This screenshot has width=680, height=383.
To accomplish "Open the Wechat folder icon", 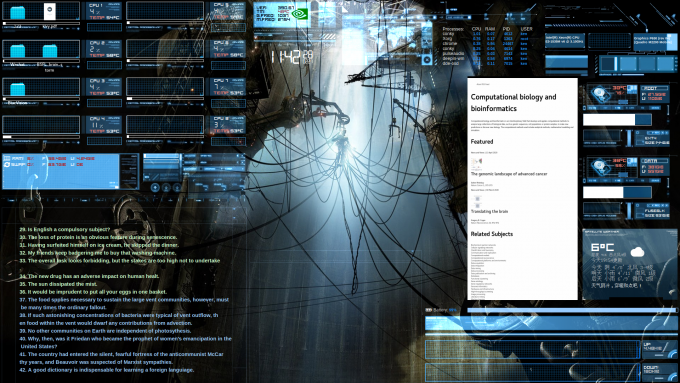I will [x=17, y=51].
